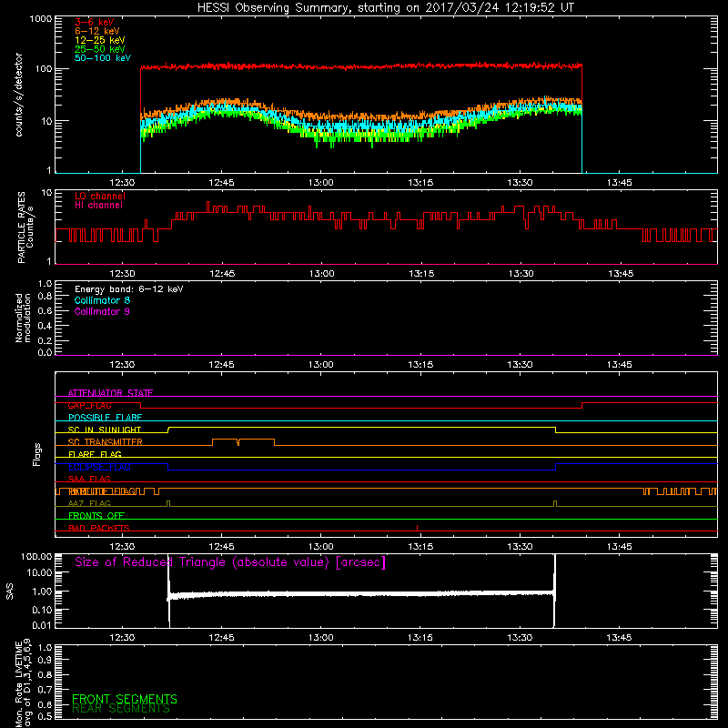Click the AAZ_FLAG label
Screen dimensions: 728x728
pyautogui.click(x=89, y=503)
